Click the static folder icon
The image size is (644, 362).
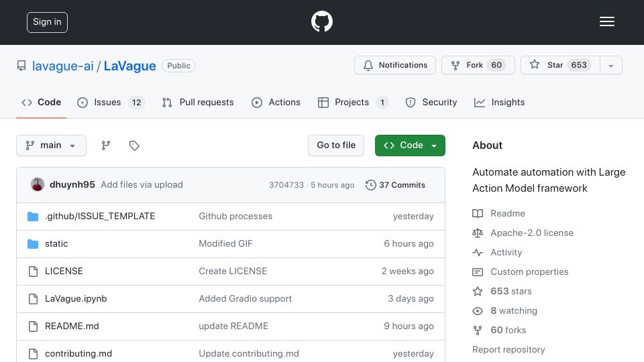pos(33,244)
